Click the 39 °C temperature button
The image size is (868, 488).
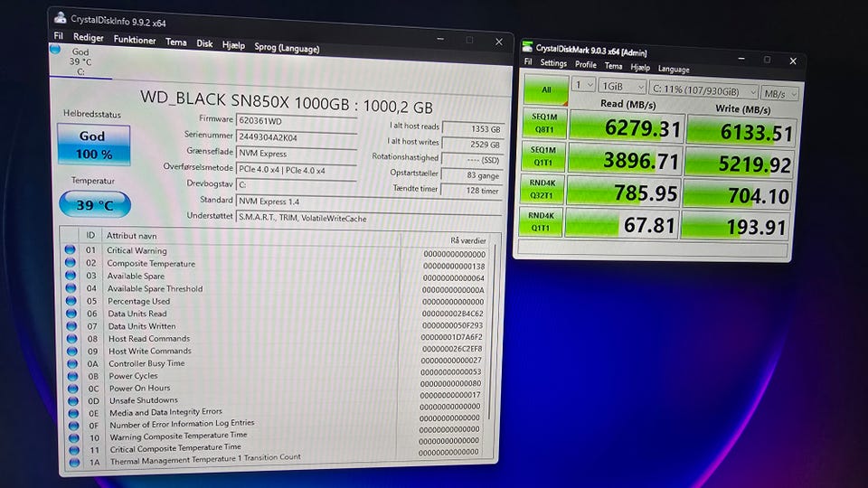click(x=95, y=205)
